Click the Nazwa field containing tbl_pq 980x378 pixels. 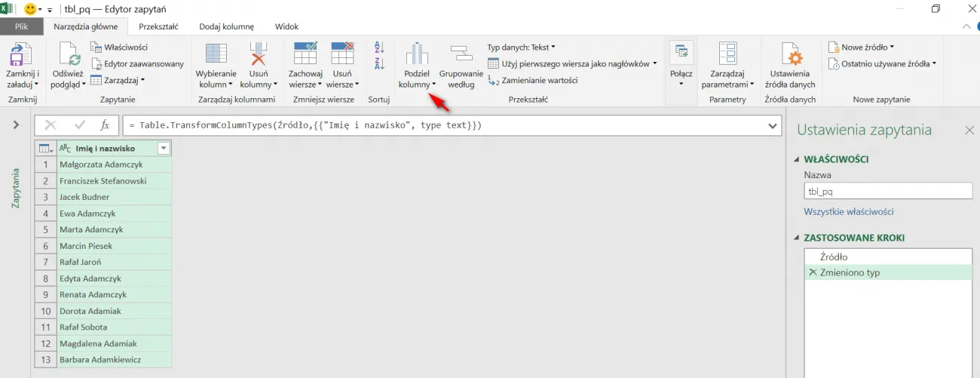(887, 192)
